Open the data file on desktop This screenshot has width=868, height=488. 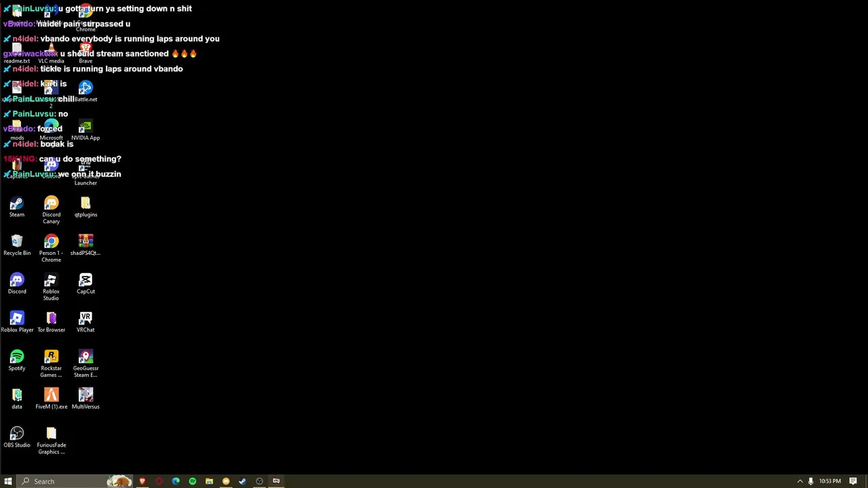click(x=17, y=400)
